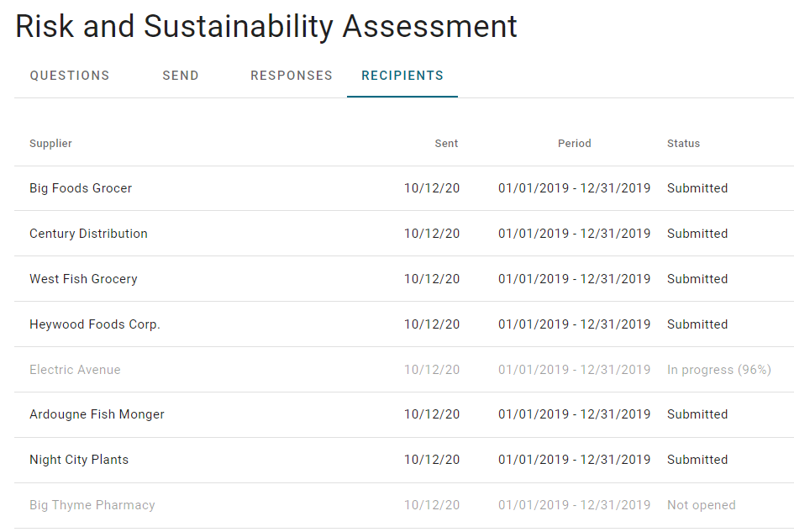The height and width of the screenshot is (532, 794).
Task: Select the Night City Plants row
Action: point(404,460)
